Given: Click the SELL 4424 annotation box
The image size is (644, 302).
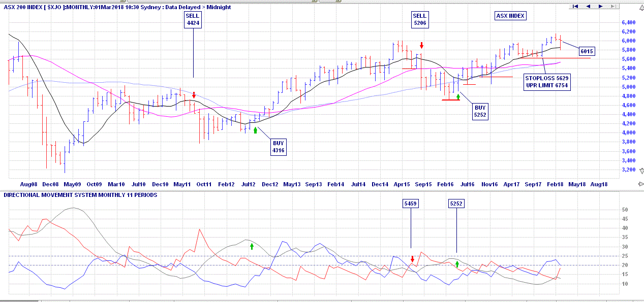Looking at the screenshot, I should click(x=193, y=19).
